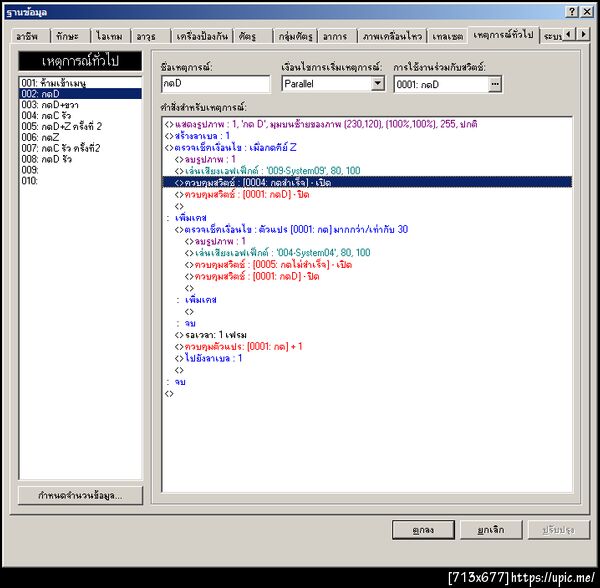
Task: Select common event 007: กดC รัว ครั้งที่2
Action: click(x=80, y=148)
